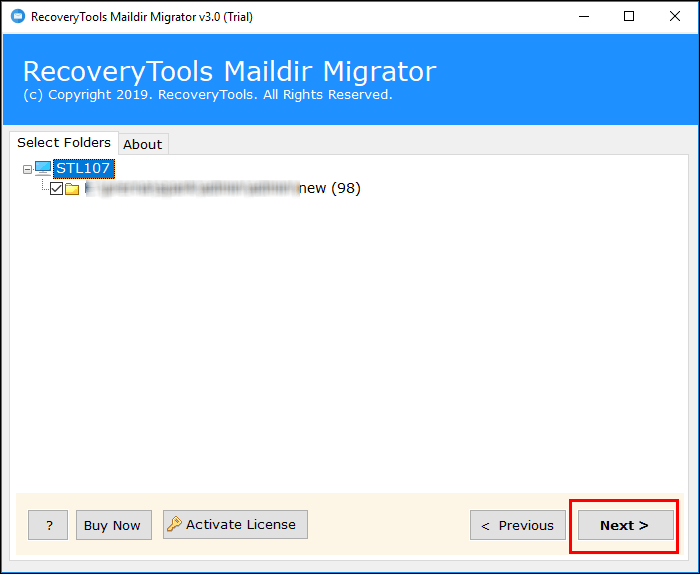Switch to the About tab
Image resolution: width=700 pixels, height=574 pixels.
pos(143,144)
